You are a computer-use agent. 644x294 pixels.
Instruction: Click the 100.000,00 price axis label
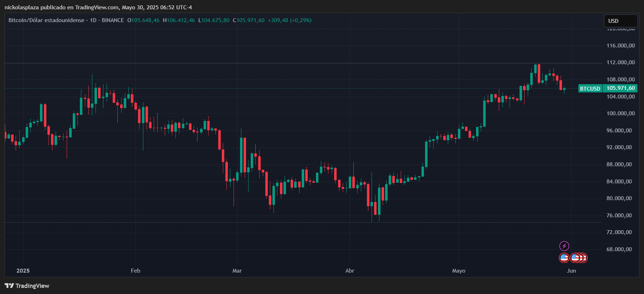click(x=620, y=113)
